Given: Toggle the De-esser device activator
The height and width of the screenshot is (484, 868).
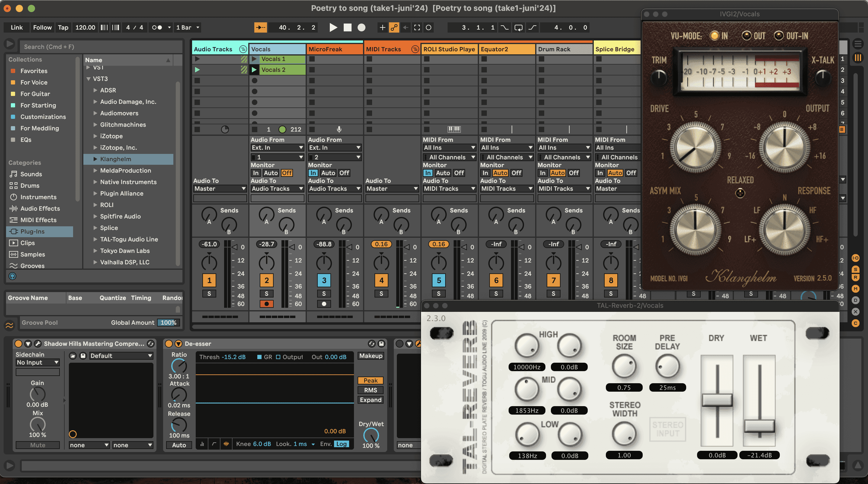Looking at the screenshot, I should click(x=169, y=344).
